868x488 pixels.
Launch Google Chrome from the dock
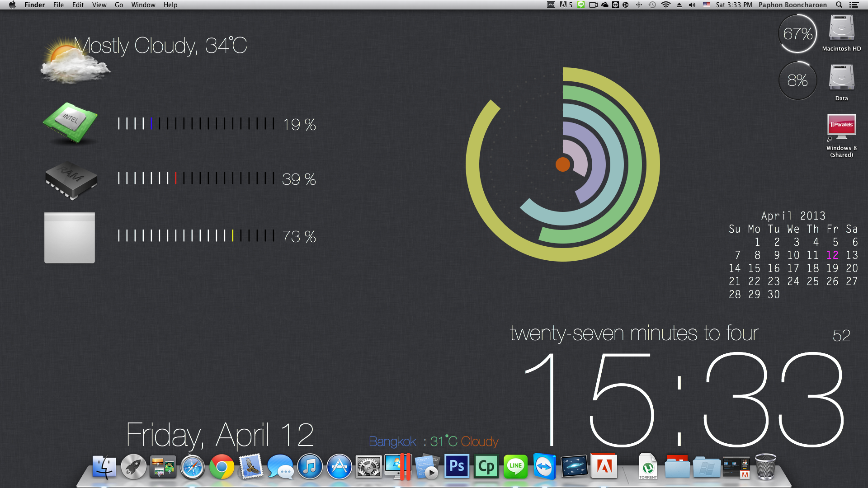(x=222, y=467)
